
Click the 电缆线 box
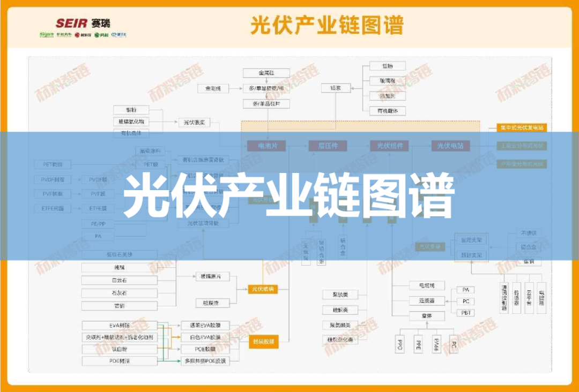pyautogui.click(x=427, y=285)
